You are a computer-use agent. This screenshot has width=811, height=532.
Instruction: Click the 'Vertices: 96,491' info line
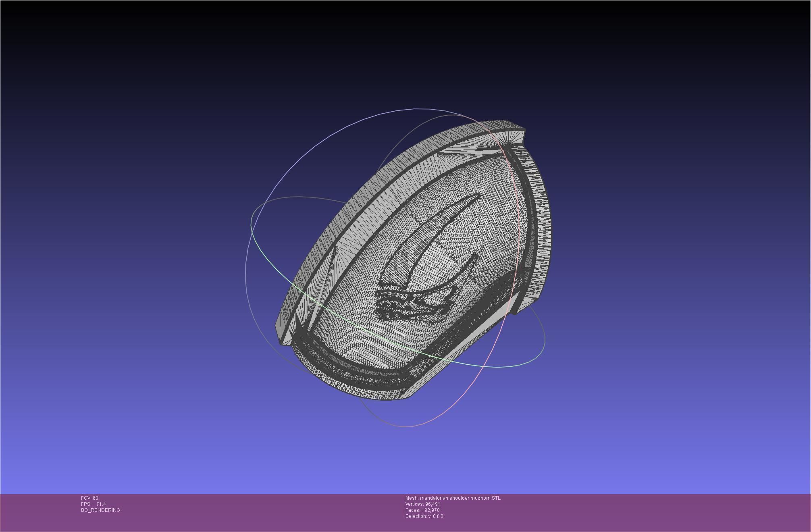[x=422, y=504]
